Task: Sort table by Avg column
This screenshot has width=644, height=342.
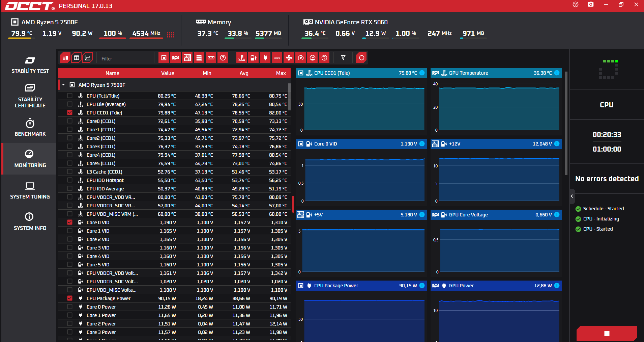Action: coord(244,73)
